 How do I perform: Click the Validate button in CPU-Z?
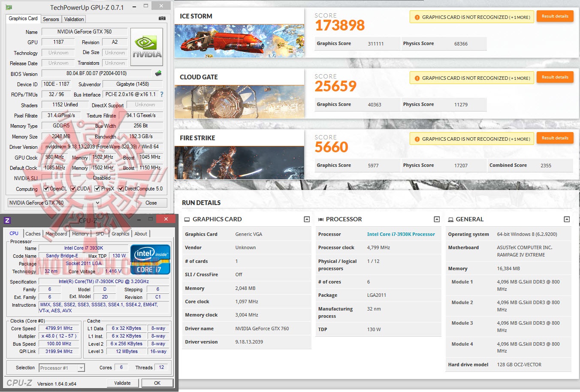point(122,383)
